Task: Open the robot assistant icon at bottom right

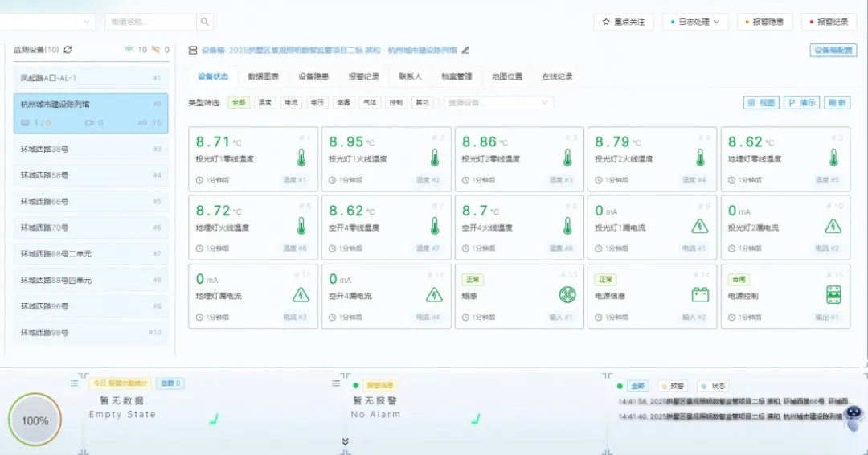Action: tap(852, 418)
